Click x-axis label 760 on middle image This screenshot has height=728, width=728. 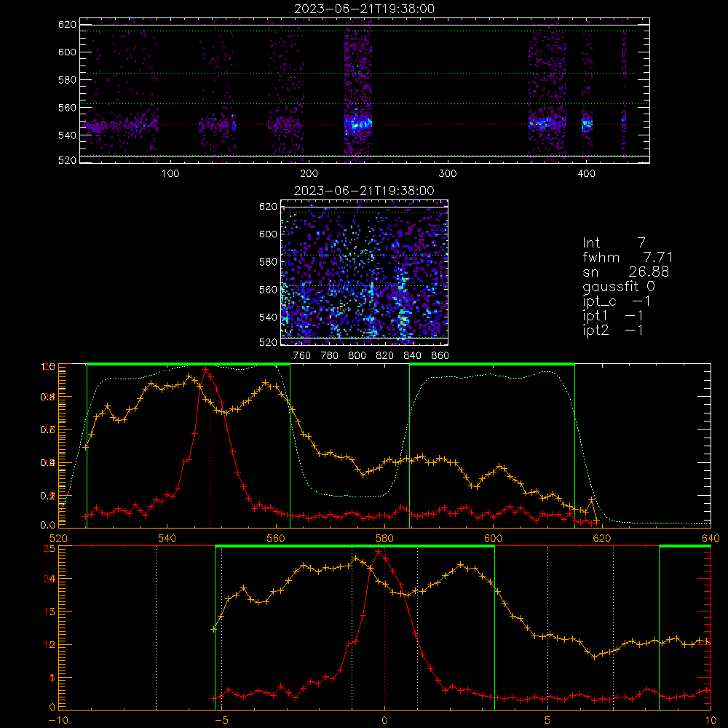[302, 356]
